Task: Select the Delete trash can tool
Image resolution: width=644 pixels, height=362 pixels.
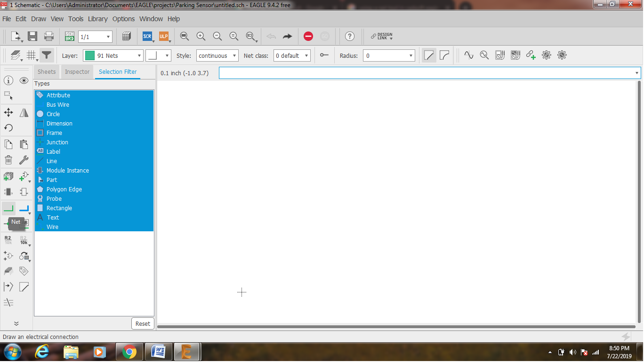Action: pos(8,160)
